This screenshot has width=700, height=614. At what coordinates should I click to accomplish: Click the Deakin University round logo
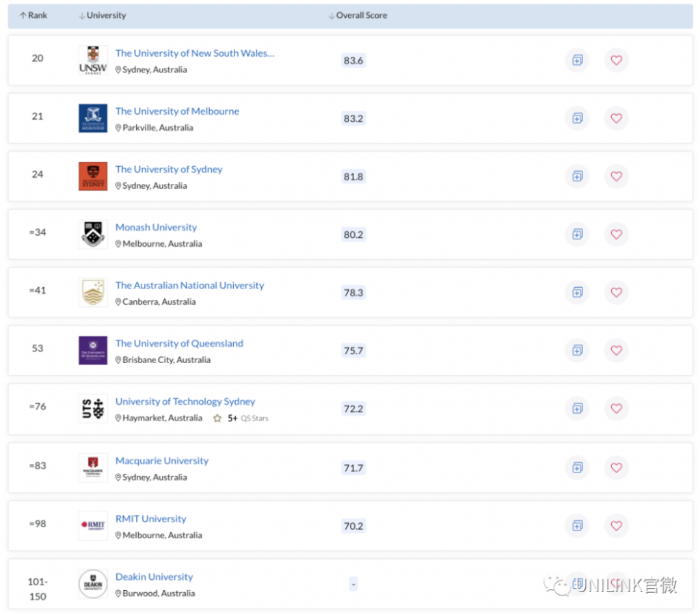pos(93,584)
